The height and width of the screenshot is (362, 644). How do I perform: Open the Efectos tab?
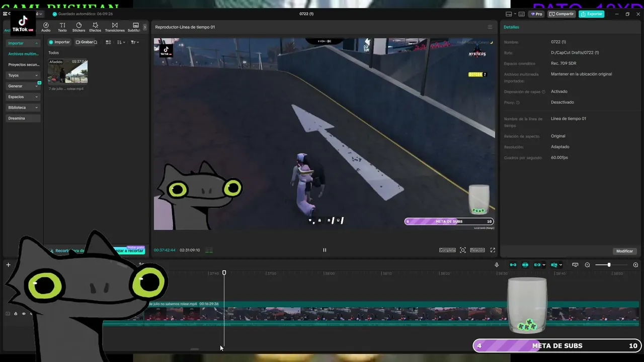point(95,27)
